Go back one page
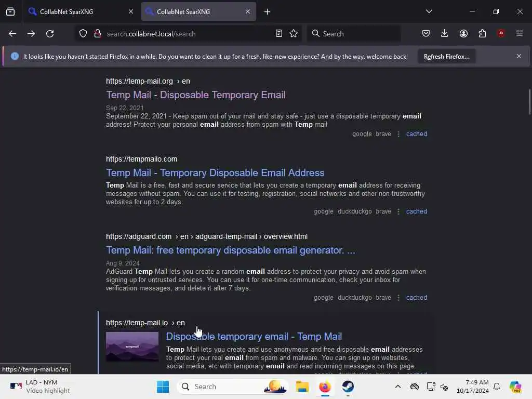532x399 pixels. 12,34
